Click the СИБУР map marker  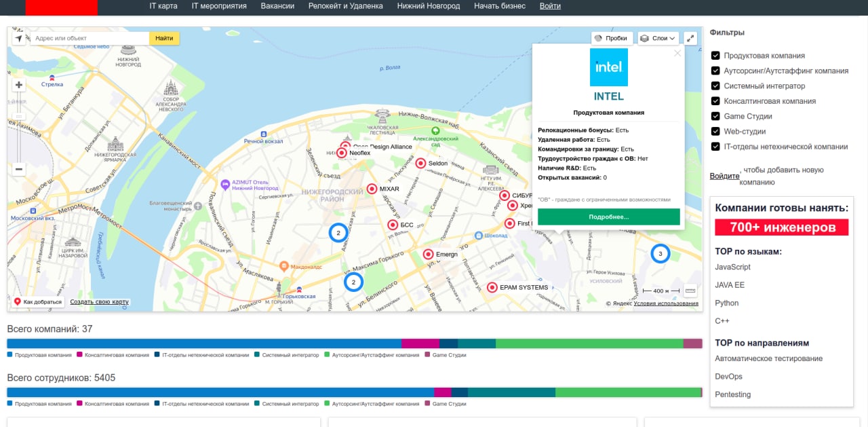point(505,196)
